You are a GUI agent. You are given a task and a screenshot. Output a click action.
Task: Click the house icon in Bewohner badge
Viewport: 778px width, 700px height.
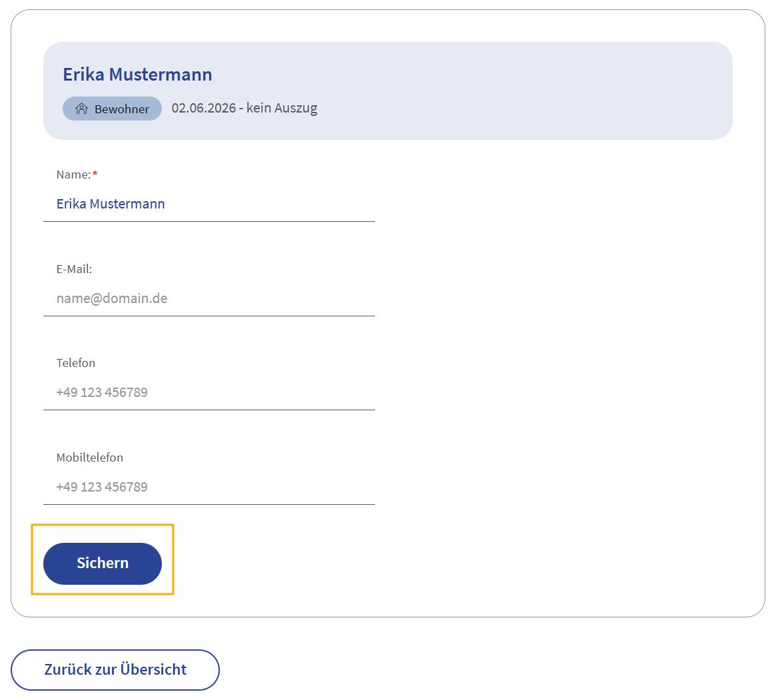[81, 109]
